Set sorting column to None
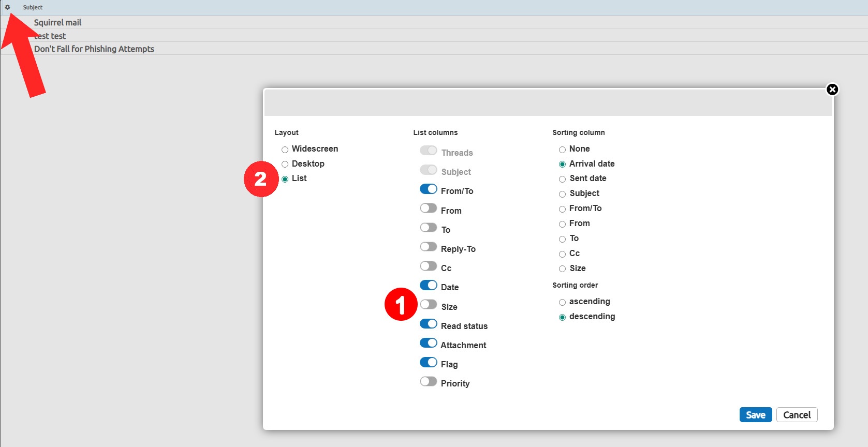868x447 pixels. 562,150
